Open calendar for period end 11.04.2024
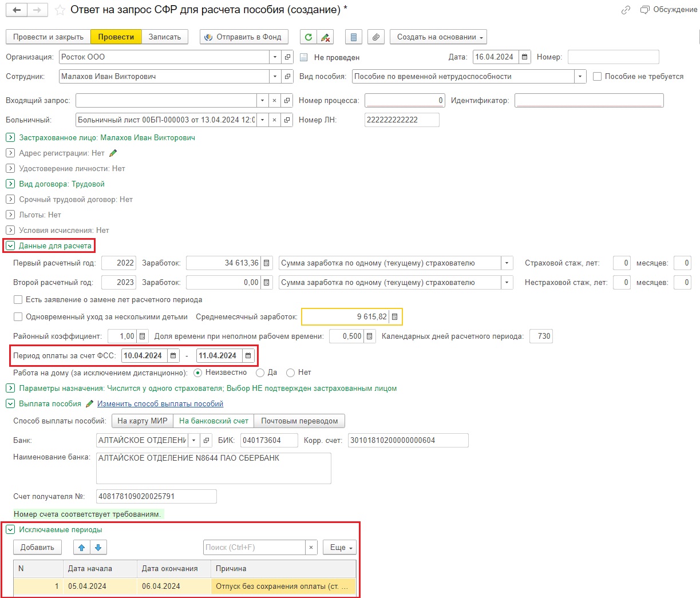The width and height of the screenshot is (700, 598). click(248, 356)
